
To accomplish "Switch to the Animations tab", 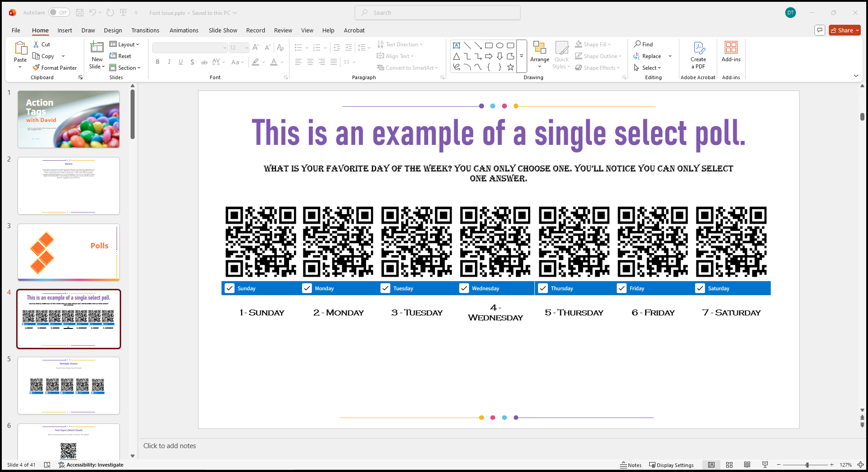I will (184, 30).
